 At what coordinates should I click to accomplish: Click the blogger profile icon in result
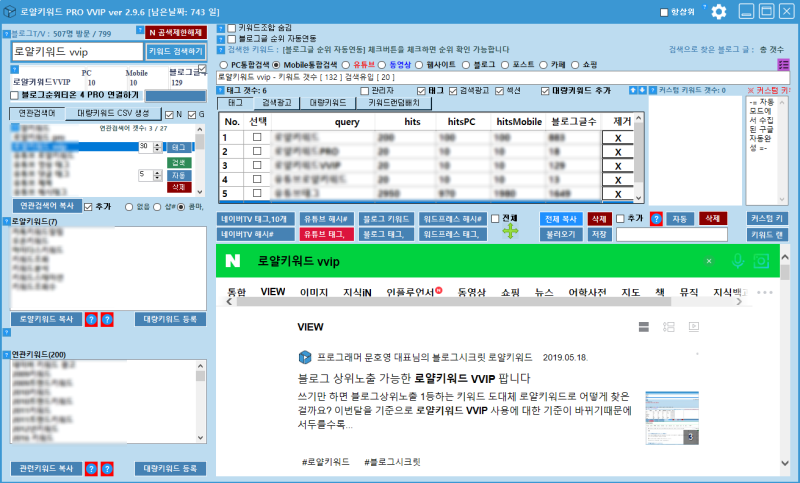pyautogui.click(x=305, y=357)
